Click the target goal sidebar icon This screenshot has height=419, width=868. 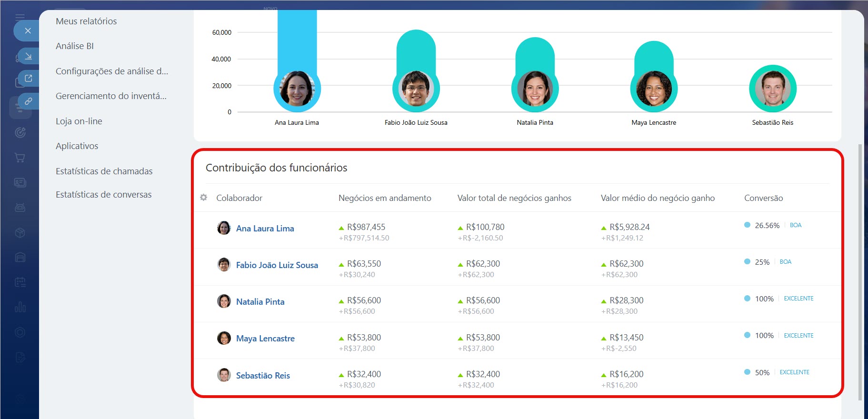click(x=20, y=133)
